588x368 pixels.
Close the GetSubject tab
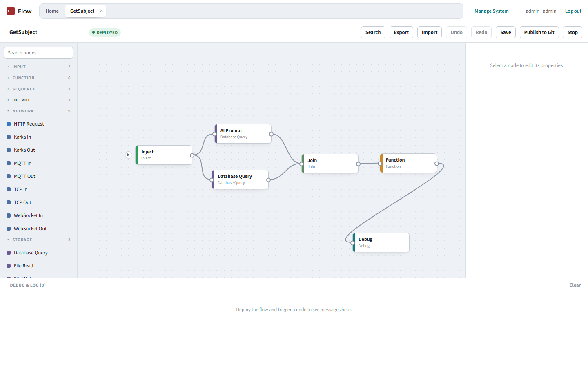[x=102, y=11]
